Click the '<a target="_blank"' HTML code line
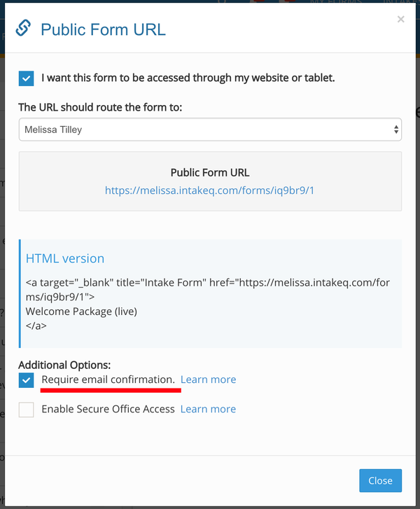The image size is (420, 509). coord(208,282)
